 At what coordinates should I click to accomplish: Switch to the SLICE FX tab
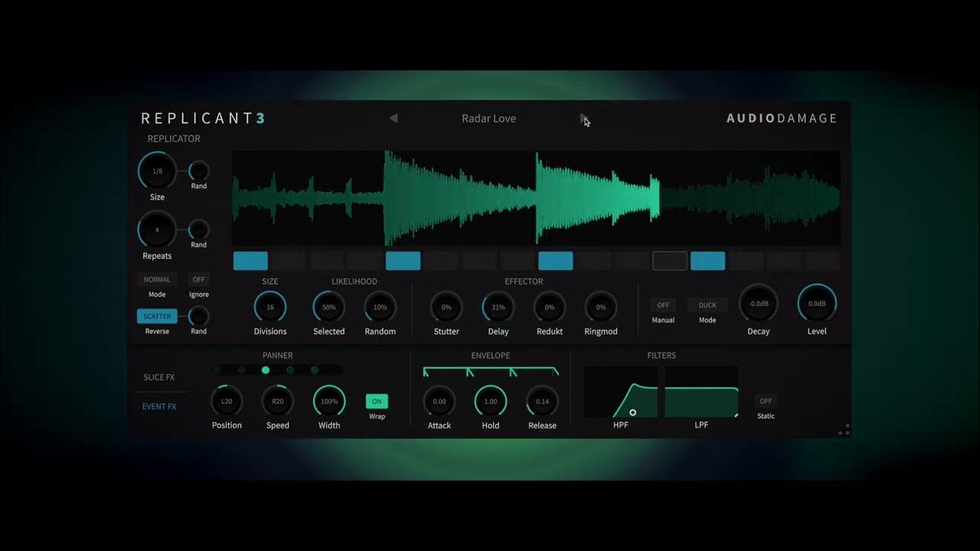pos(159,377)
